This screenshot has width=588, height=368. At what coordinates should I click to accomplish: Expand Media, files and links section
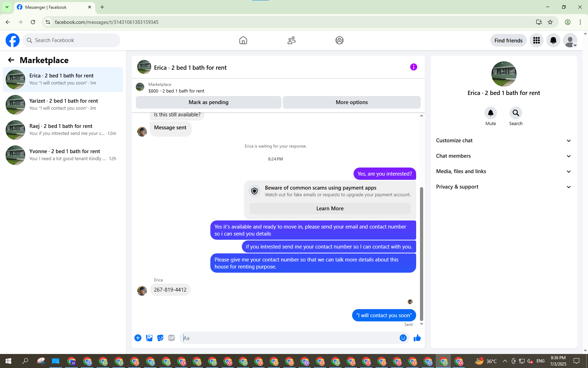tap(504, 171)
